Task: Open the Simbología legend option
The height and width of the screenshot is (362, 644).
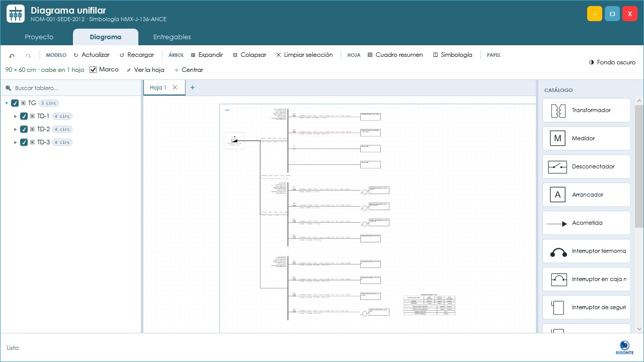Action: pos(453,55)
